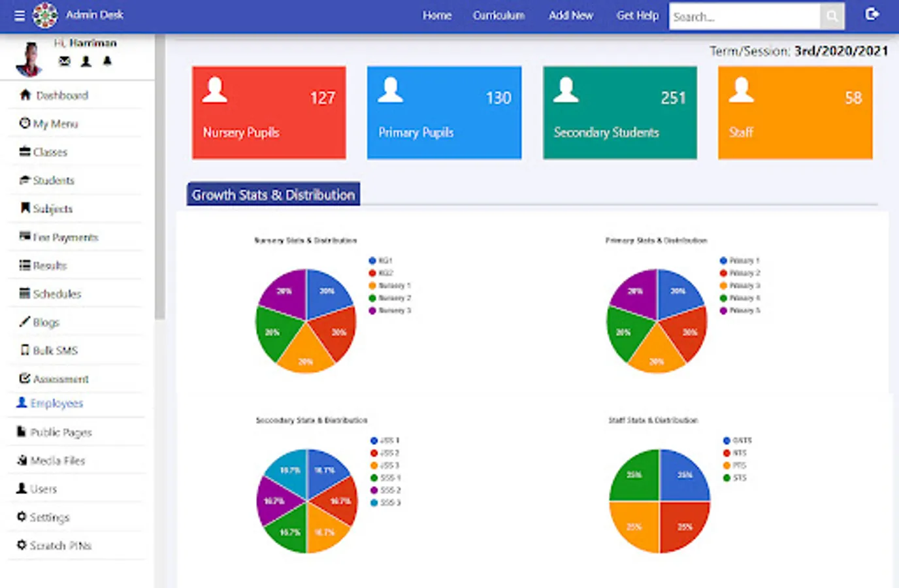Open the Add New menu
The height and width of the screenshot is (588, 899).
click(571, 15)
